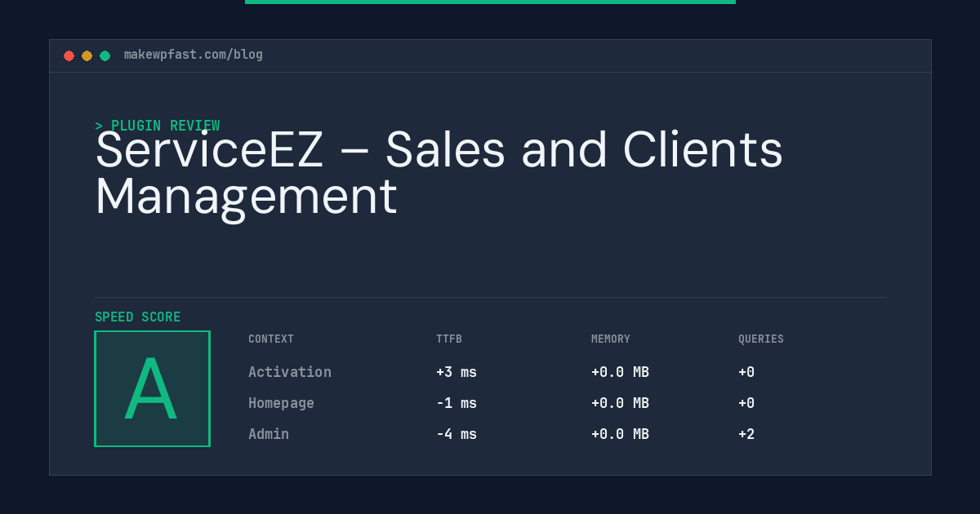Click the CONTEXT column header
Screen dimensions: 980x514
click(x=271, y=339)
